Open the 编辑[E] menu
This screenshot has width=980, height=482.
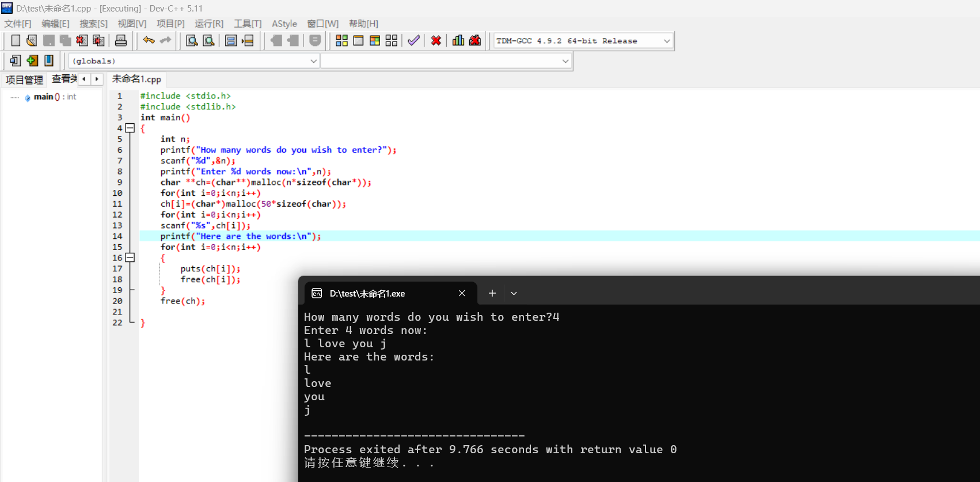tap(55, 24)
